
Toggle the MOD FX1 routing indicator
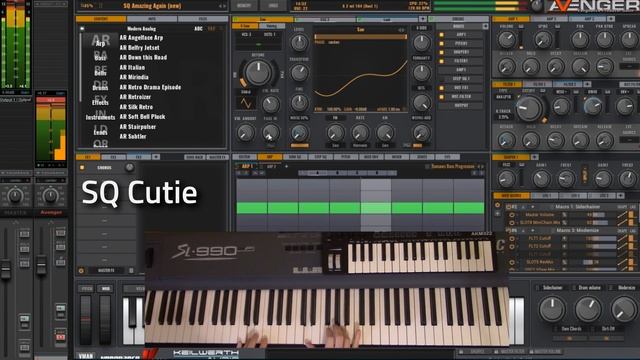(441, 88)
